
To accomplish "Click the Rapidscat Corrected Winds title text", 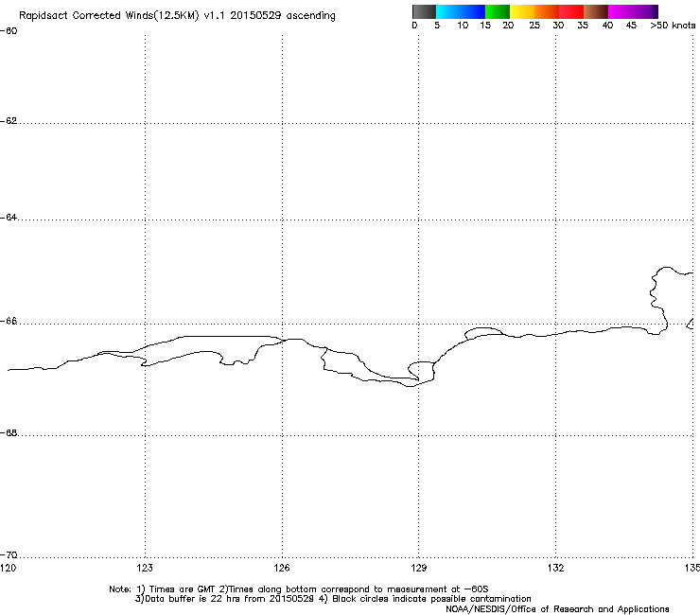I will click(177, 16).
